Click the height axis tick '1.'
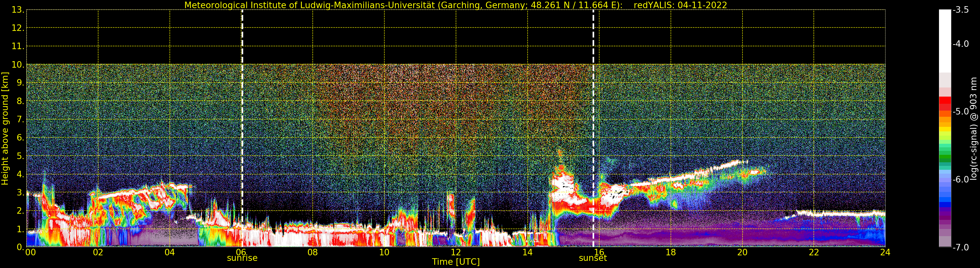Screen dimensions: 980x268 (x=20, y=229)
